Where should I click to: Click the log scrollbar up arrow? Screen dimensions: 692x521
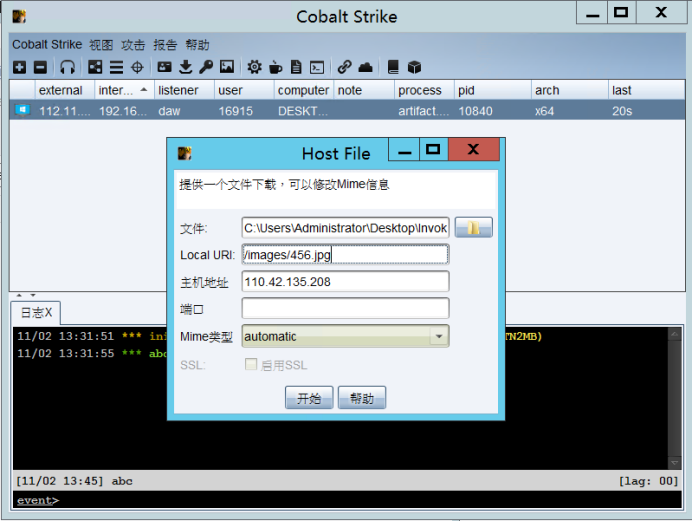pyautogui.click(x=674, y=334)
